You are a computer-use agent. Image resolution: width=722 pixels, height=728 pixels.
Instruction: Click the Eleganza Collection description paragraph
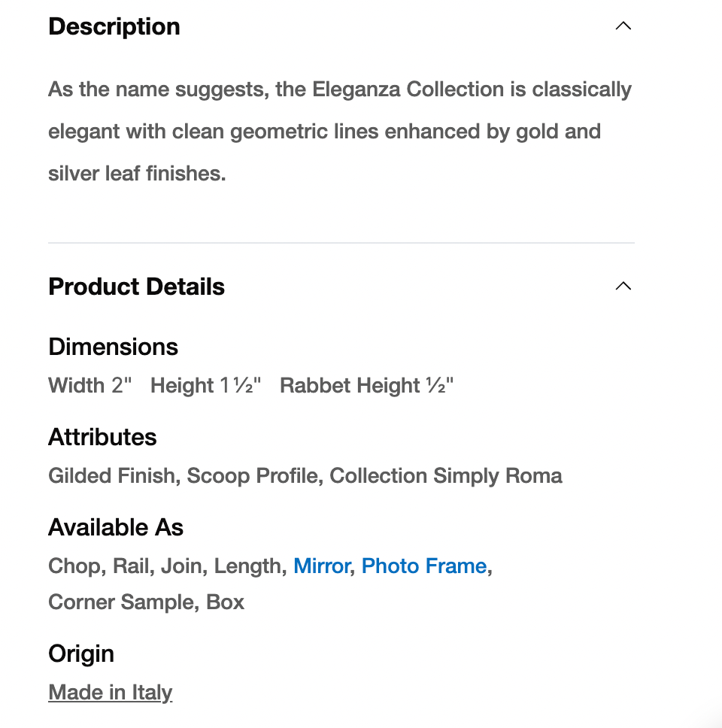[x=340, y=132]
